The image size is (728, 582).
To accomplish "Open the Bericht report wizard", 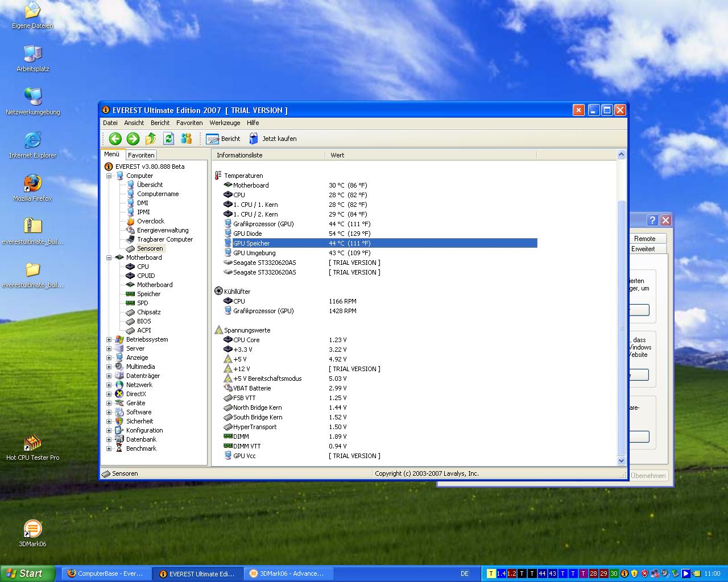I will click(x=223, y=139).
